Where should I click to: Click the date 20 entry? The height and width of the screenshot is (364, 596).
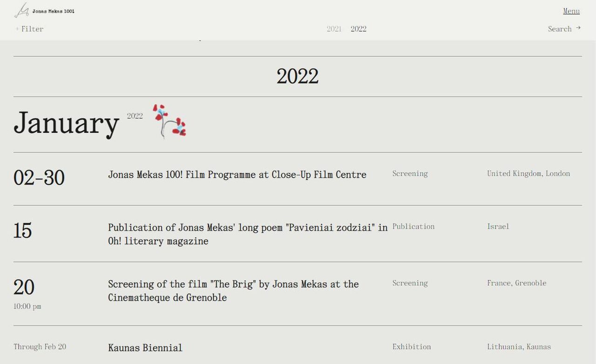click(24, 287)
